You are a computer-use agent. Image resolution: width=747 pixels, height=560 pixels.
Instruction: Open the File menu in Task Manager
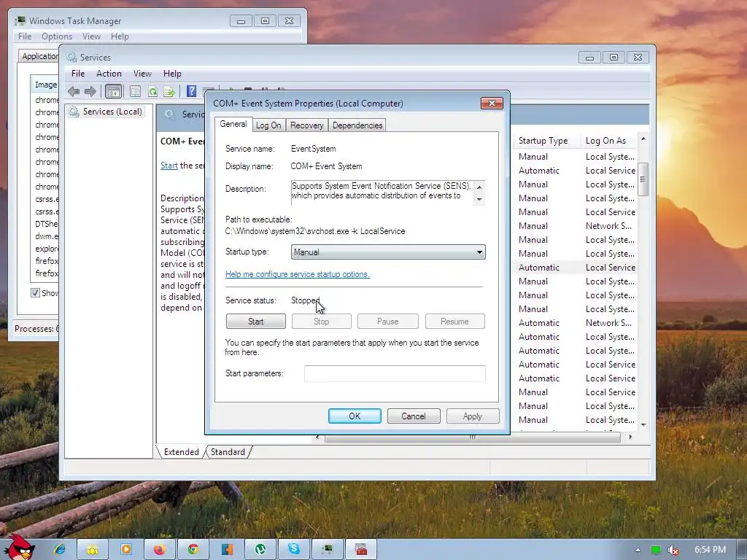pyautogui.click(x=25, y=36)
